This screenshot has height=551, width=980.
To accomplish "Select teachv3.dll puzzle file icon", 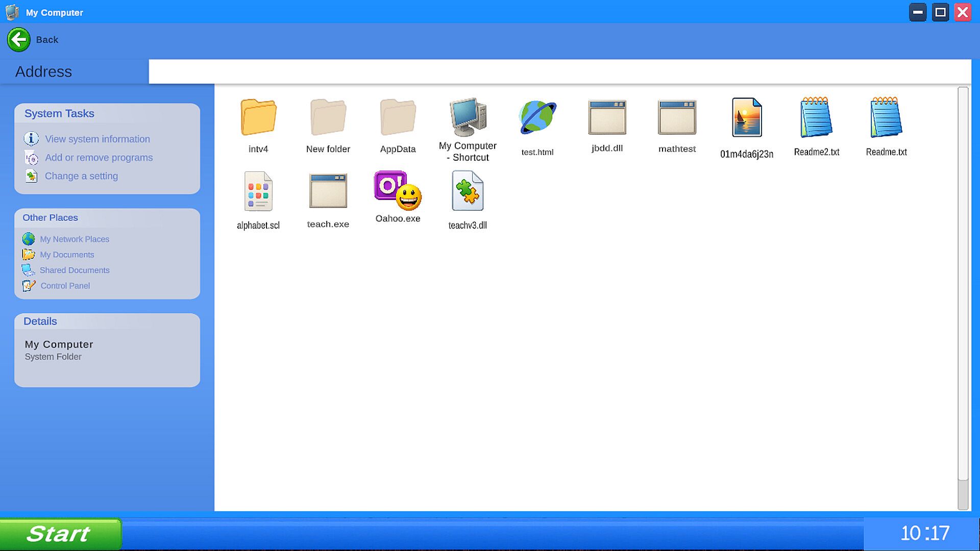I will coord(467,191).
